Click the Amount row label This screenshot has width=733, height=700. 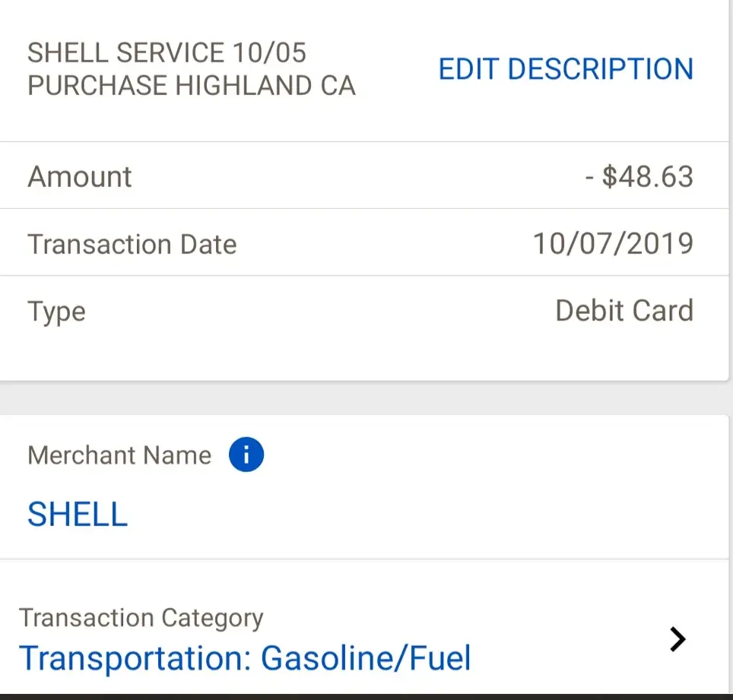coord(80,176)
